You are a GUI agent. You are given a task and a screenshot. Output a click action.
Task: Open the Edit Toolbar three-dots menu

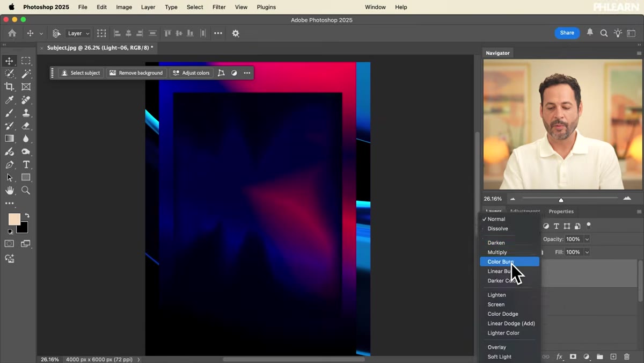click(9, 204)
